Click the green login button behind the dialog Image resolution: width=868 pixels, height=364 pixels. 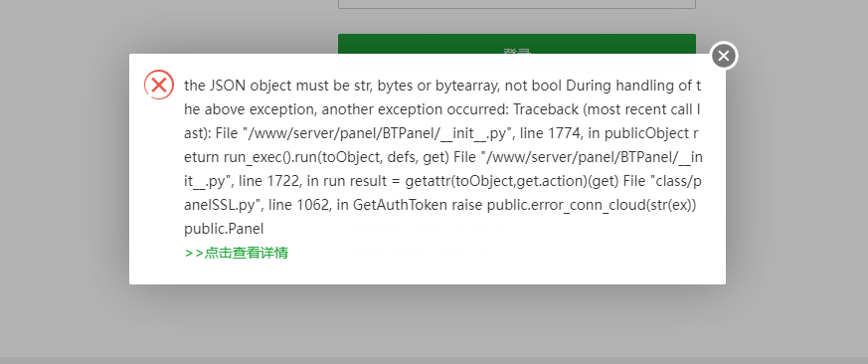tap(516, 44)
